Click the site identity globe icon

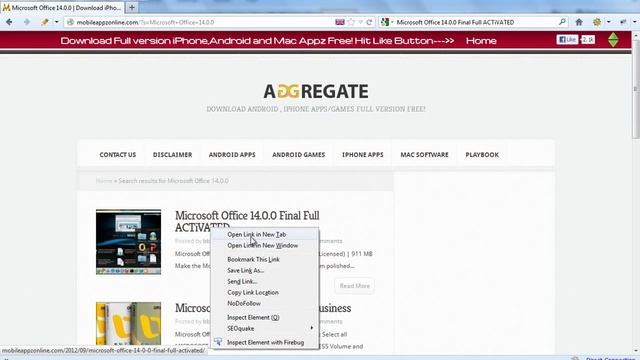pyautogui.click(x=70, y=22)
